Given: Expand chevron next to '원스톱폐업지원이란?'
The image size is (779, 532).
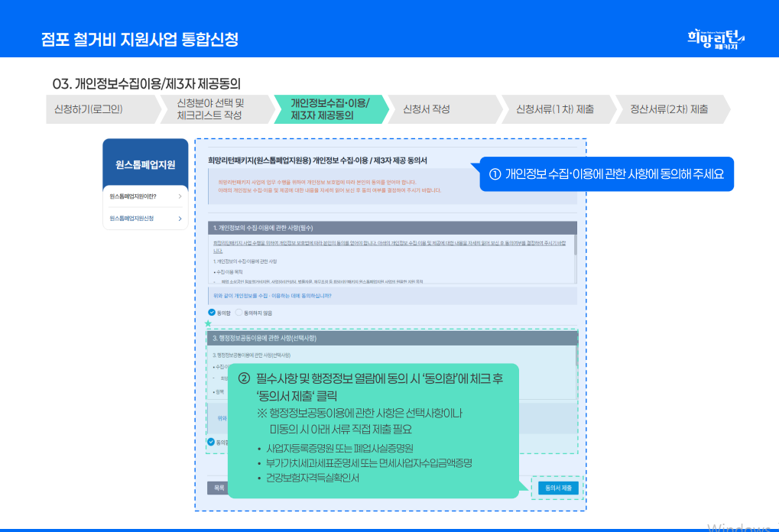Looking at the screenshot, I should [x=180, y=196].
